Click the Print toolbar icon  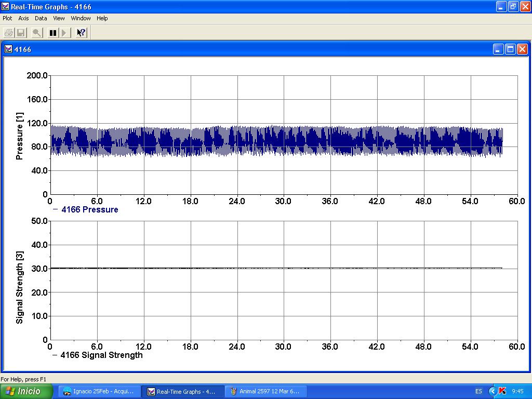pyautogui.click(x=9, y=33)
